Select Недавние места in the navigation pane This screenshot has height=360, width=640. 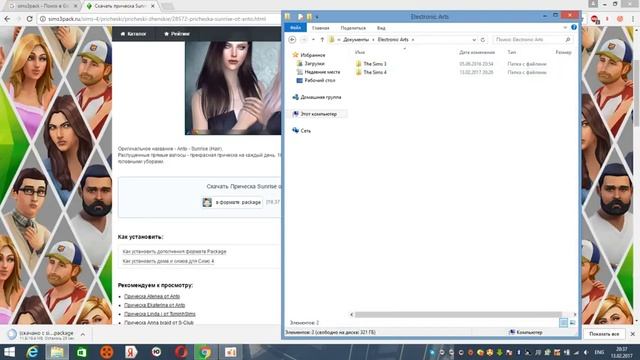tap(322, 72)
